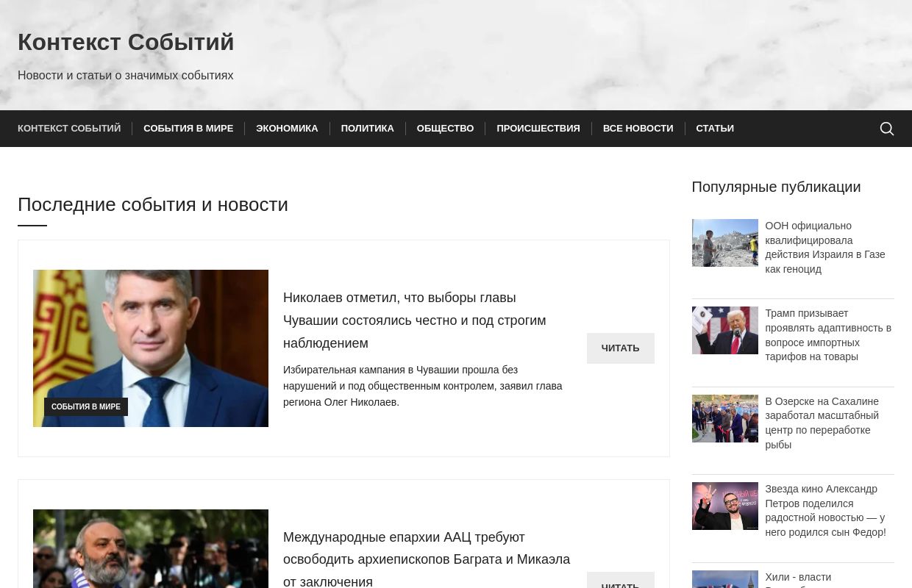Open the search magnifier icon
This screenshot has width=912, height=588.
click(886, 129)
